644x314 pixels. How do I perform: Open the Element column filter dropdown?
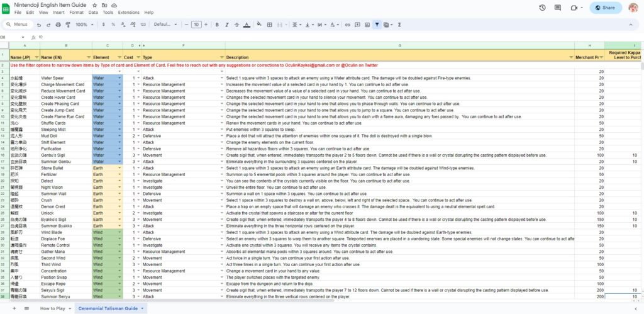119,57
